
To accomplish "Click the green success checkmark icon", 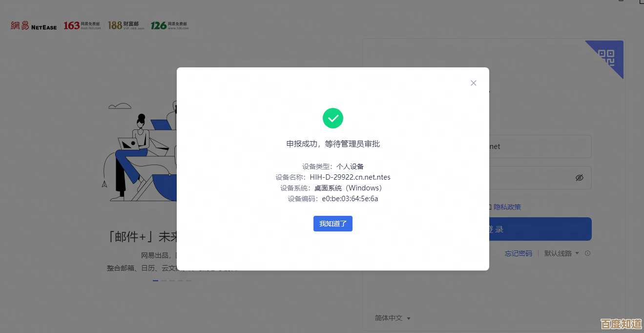I will [x=332, y=118].
